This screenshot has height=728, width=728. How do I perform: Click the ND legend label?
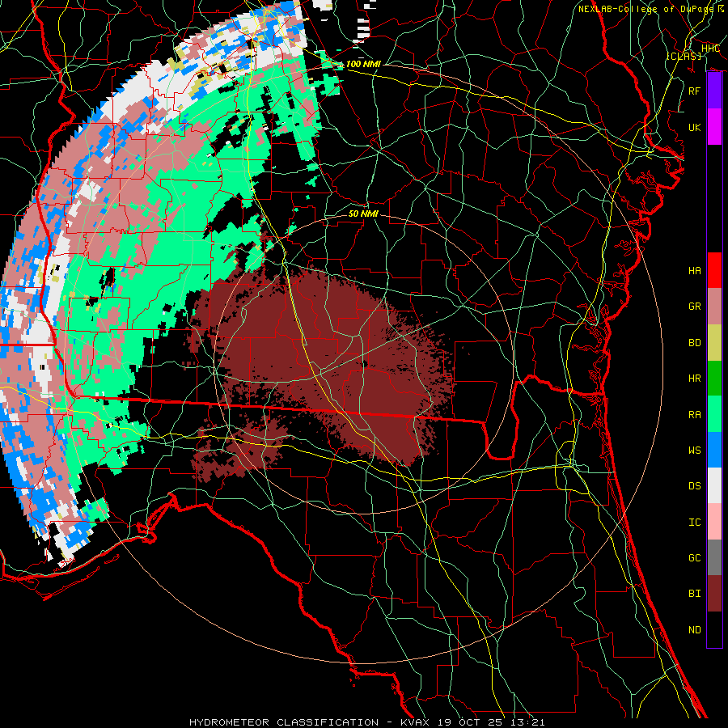click(x=695, y=630)
